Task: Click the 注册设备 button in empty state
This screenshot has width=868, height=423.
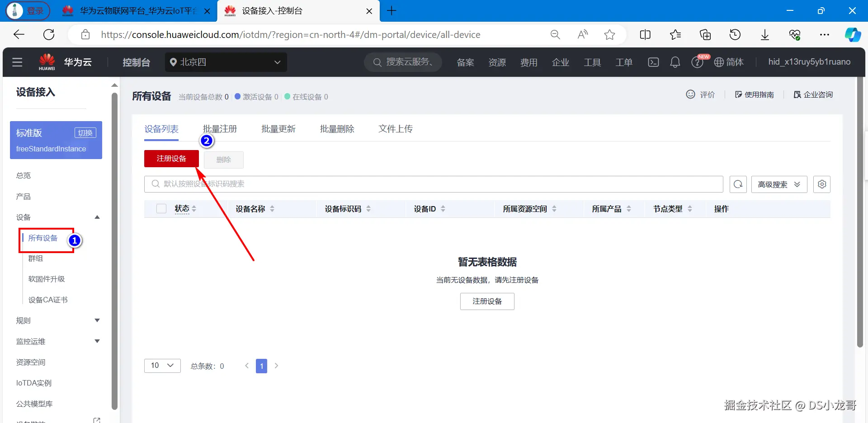Action: coord(487,301)
